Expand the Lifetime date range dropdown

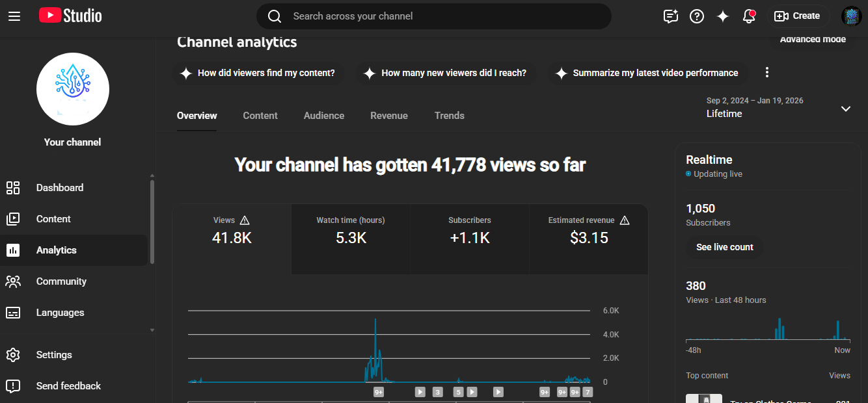(845, 109)
